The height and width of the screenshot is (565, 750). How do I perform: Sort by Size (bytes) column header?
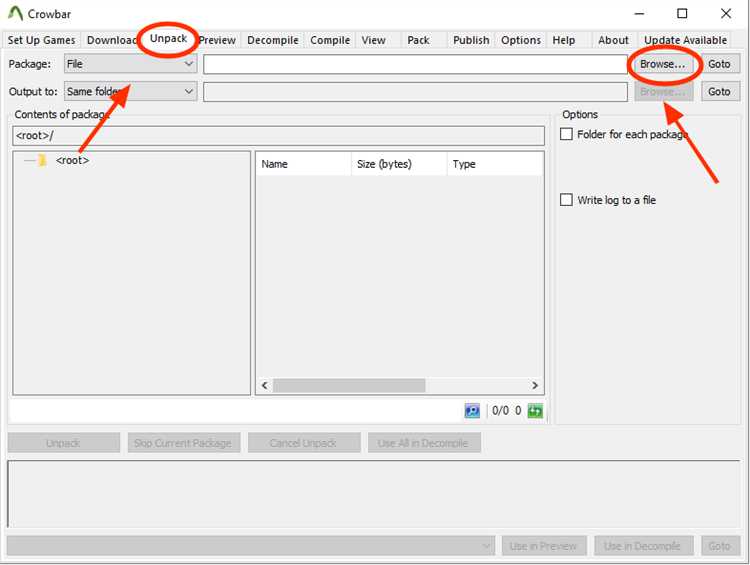(399, 164)
